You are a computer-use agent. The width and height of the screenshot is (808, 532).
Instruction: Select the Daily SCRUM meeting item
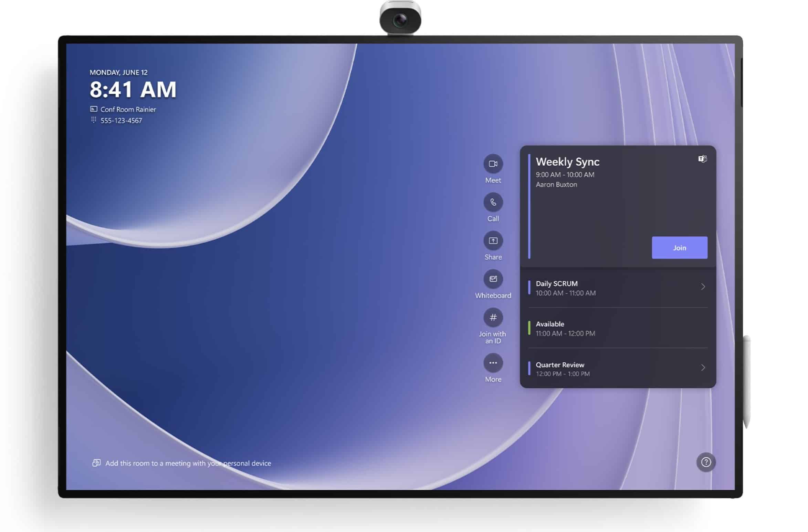[x=618, y=288]
